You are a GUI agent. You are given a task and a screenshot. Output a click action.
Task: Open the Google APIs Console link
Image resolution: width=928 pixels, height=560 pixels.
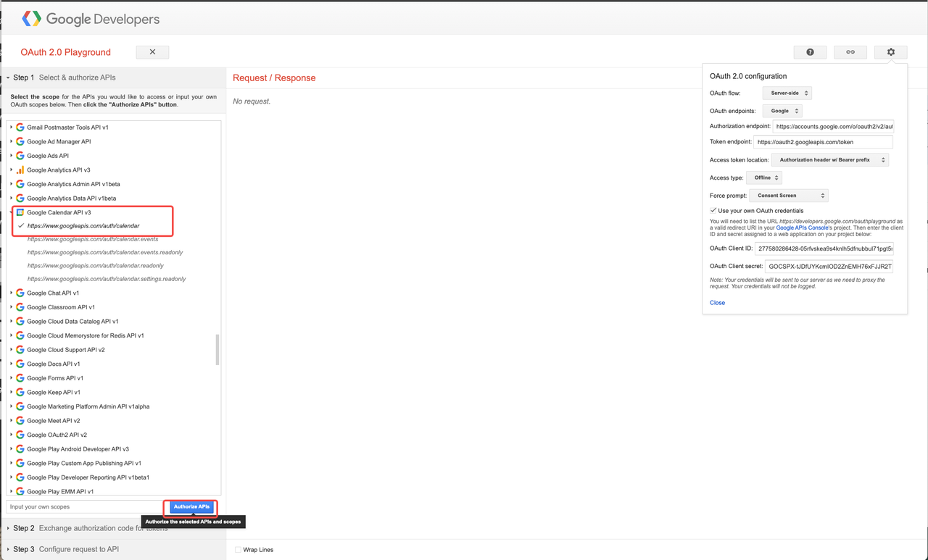[x=802, y=227]
